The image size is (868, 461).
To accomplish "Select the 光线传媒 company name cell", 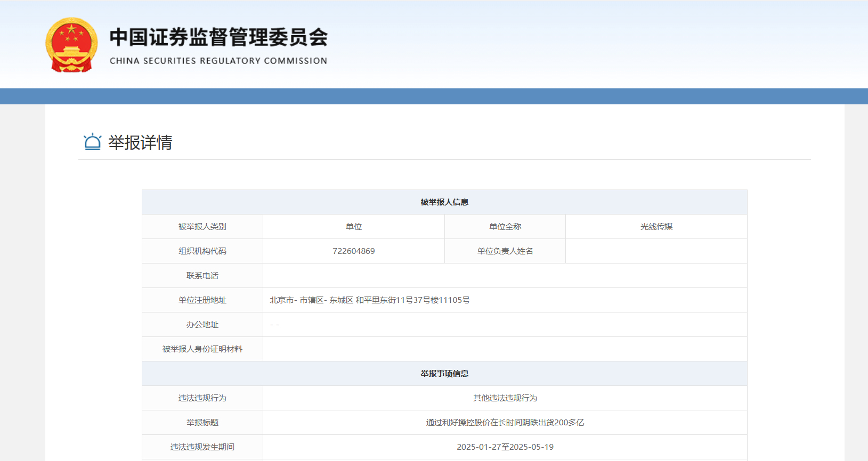I will [x=656, y=227].
